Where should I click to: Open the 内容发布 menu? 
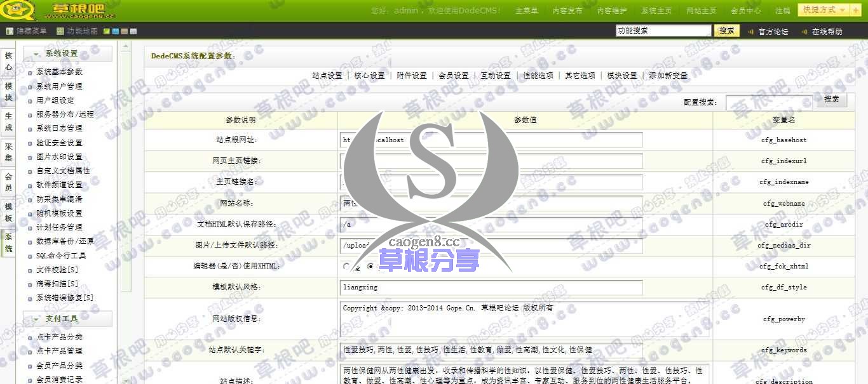[x=567, y=10]
